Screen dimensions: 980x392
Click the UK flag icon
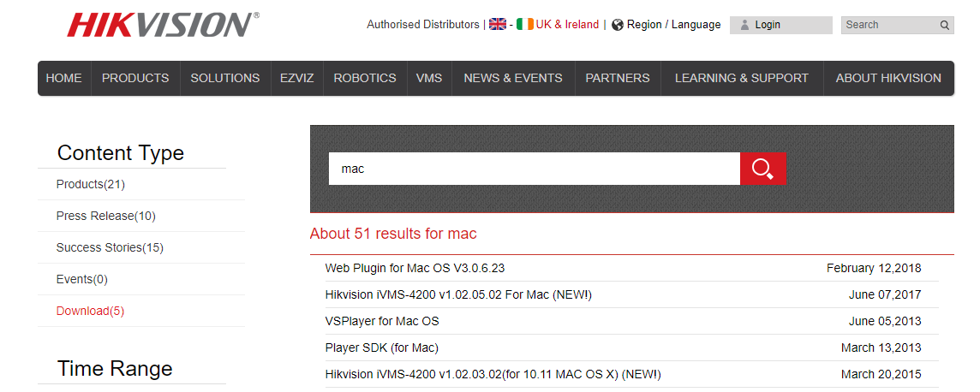tap(498, 25)
